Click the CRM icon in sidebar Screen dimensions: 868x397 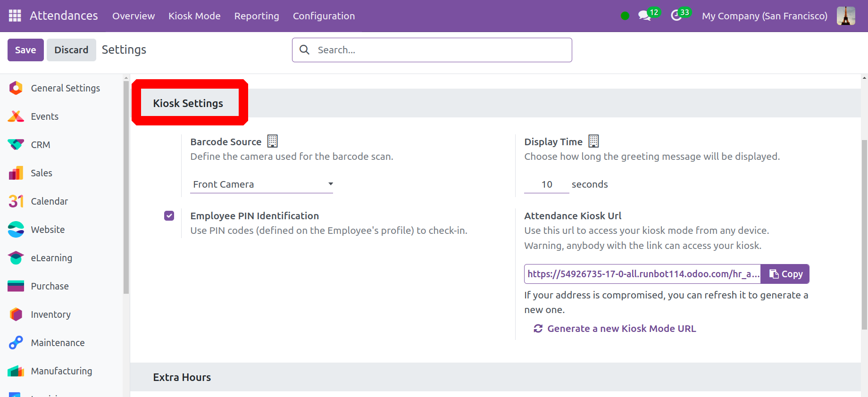(x=16, y=145)
